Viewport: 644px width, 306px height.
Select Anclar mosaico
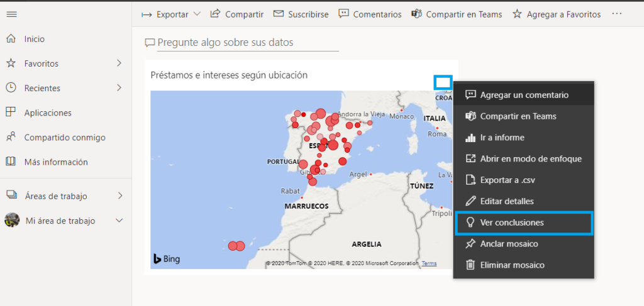(x=524, y=244)
